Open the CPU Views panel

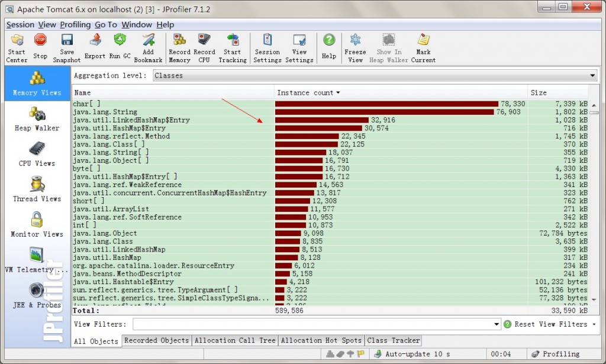coord(36,153)
